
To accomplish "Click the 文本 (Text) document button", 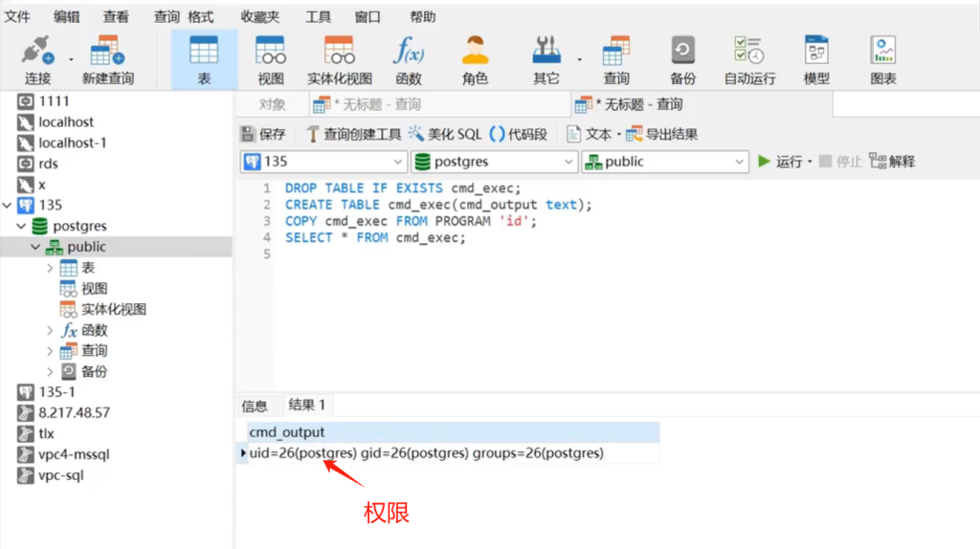I will [590, 134].
